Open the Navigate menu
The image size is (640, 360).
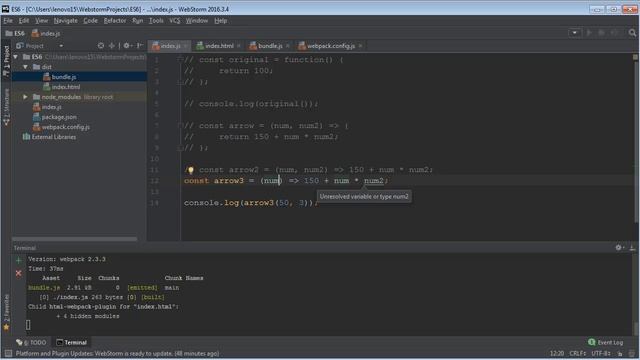coord(65,21)
